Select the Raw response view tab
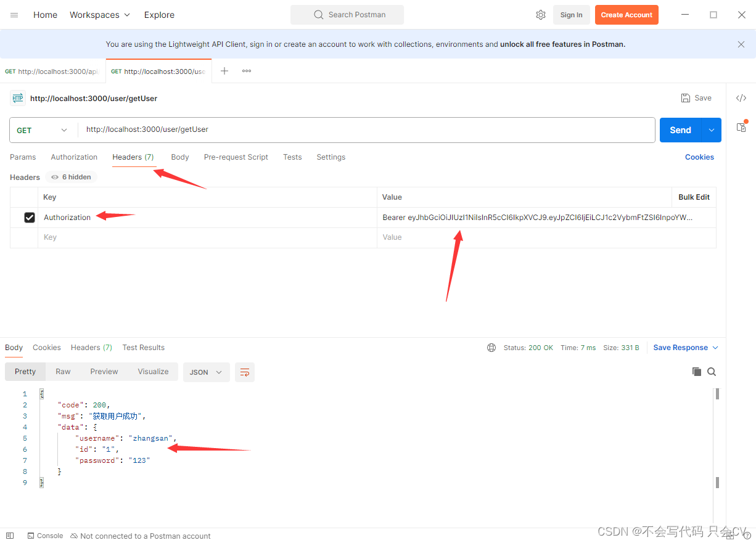This screenshot has width=756, height=543. [63, 372]
